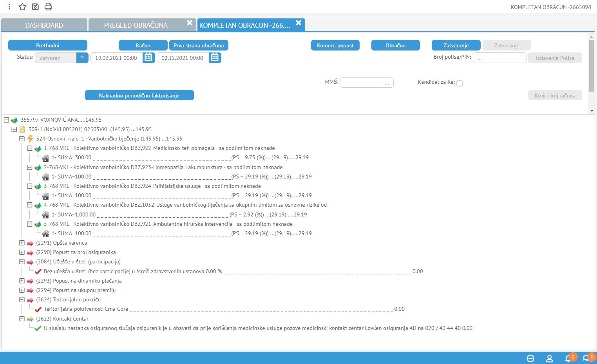Open calendar for 19.03.2021 date

point(148,58)
